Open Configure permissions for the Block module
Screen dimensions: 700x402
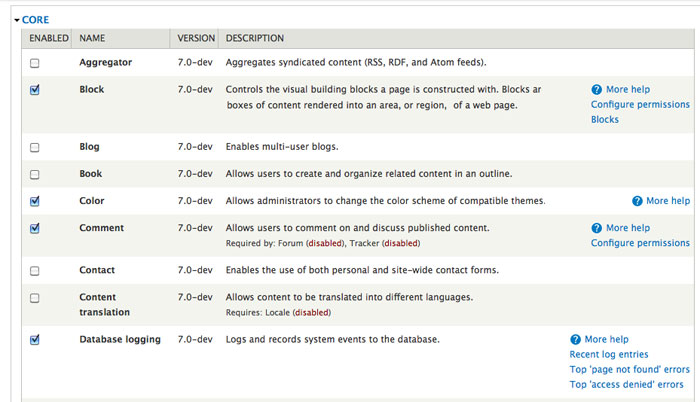point(640,104)
